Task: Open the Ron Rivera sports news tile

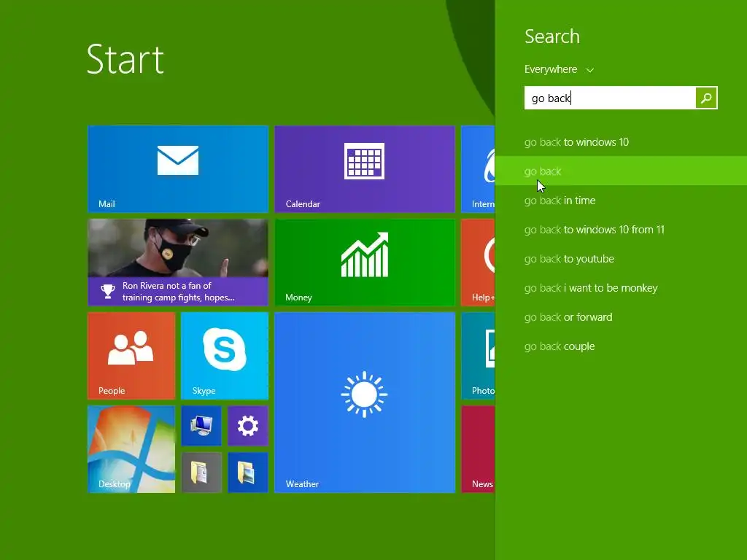Action: click(x=178, y=262)
